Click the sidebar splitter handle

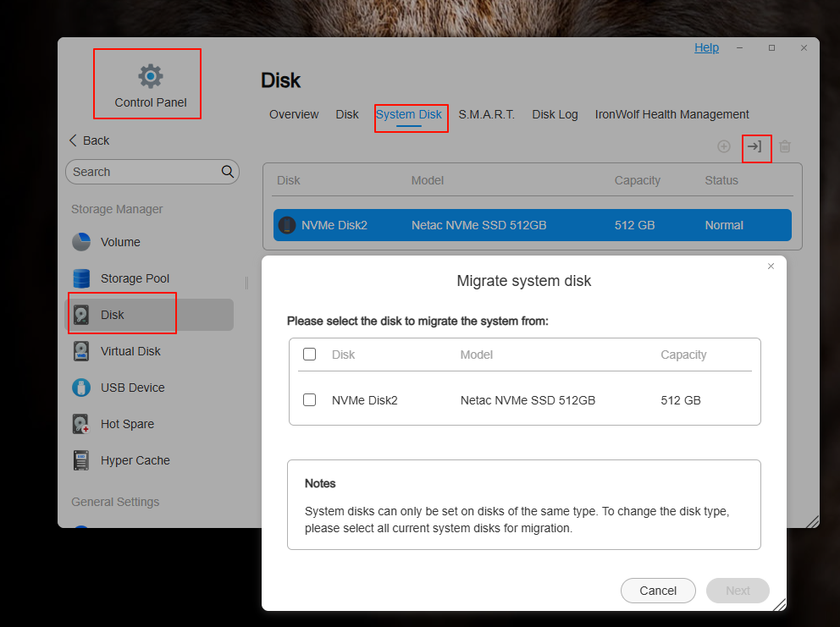246,283
